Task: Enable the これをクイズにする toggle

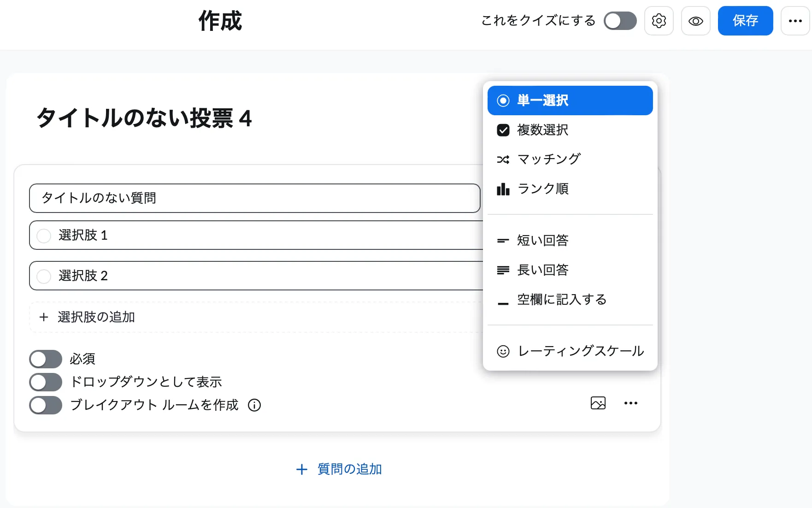Action: (620, 21)
